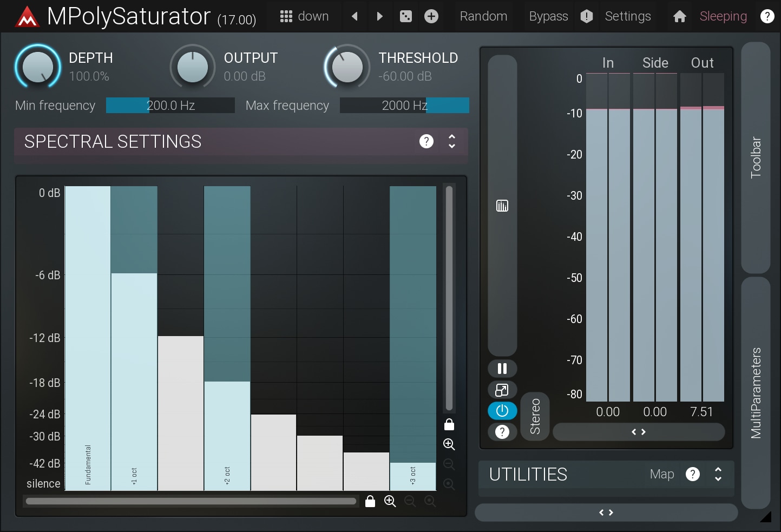Click the random preset dice icon

405,16
